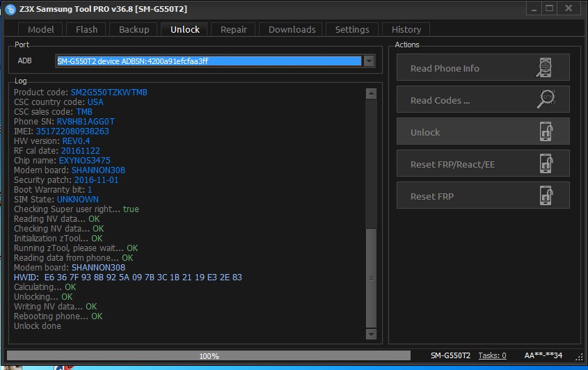This screenshot has height=370, width=588.
Task: Click CSC sales code TMB value
Action: point(84,112)
